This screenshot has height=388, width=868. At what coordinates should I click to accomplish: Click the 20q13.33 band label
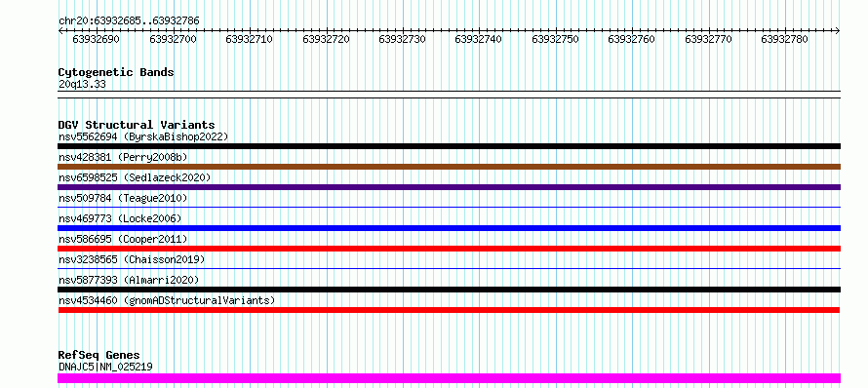coord(82,85)
